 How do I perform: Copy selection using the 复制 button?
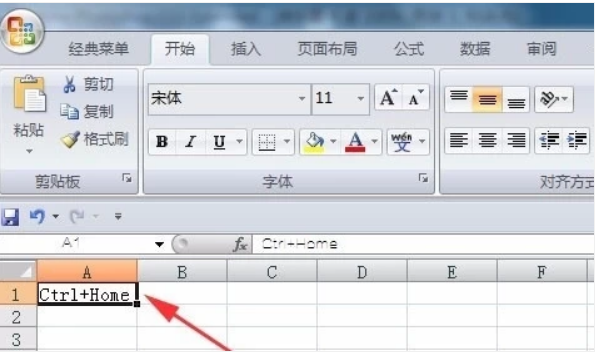pyautogui.click(x=87, y=112)
